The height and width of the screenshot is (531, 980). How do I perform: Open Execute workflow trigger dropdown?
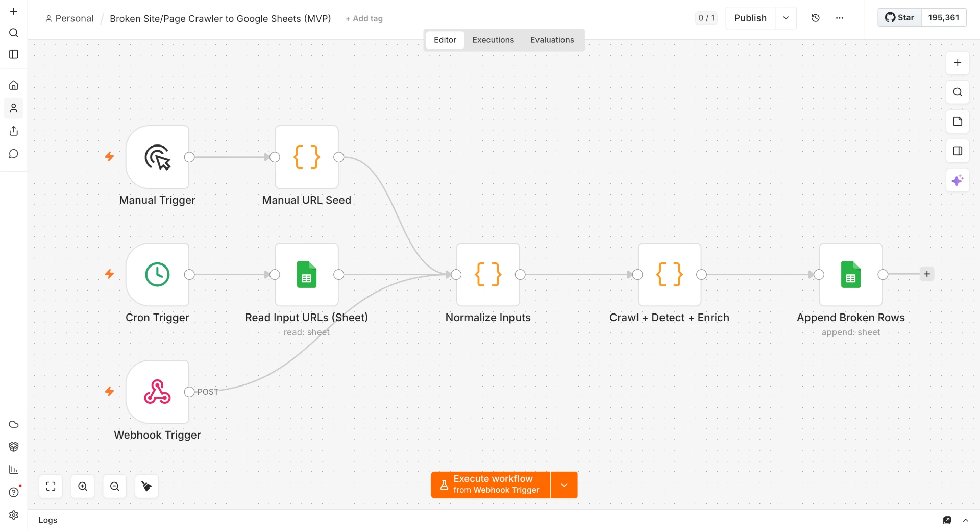coord(564,485)
